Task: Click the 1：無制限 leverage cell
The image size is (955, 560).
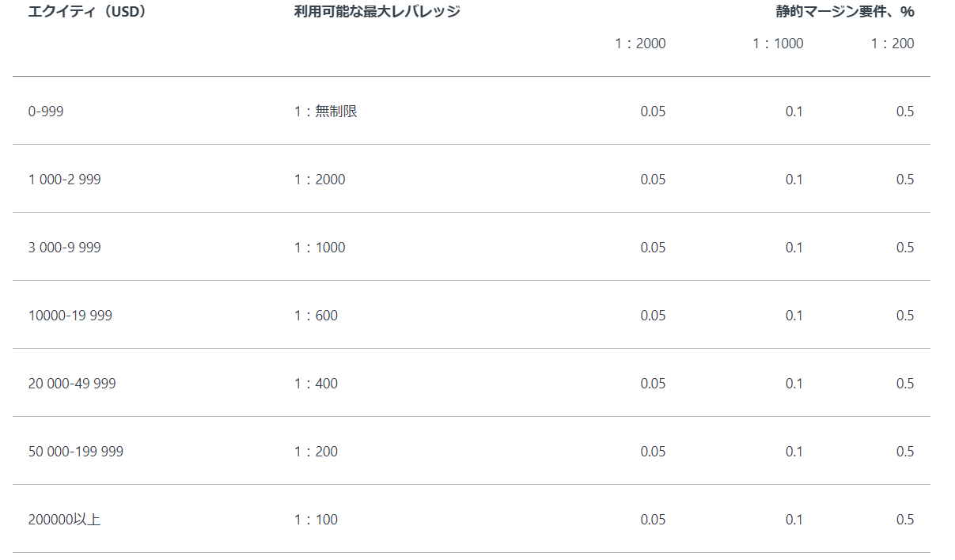Action: coord(325,112)
